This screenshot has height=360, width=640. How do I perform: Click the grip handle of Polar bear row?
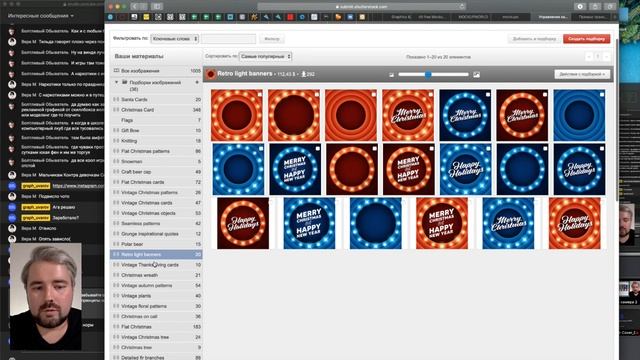[116, 244]
